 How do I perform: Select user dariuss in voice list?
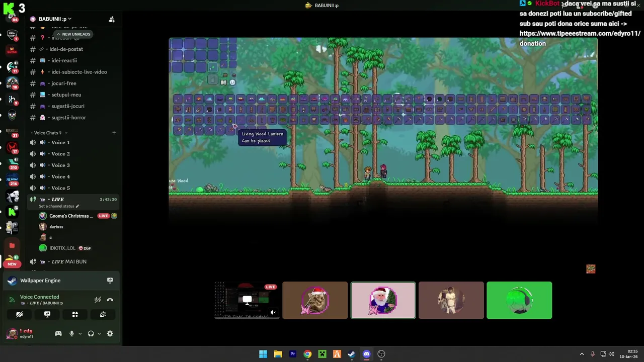(x=56, y=227)
